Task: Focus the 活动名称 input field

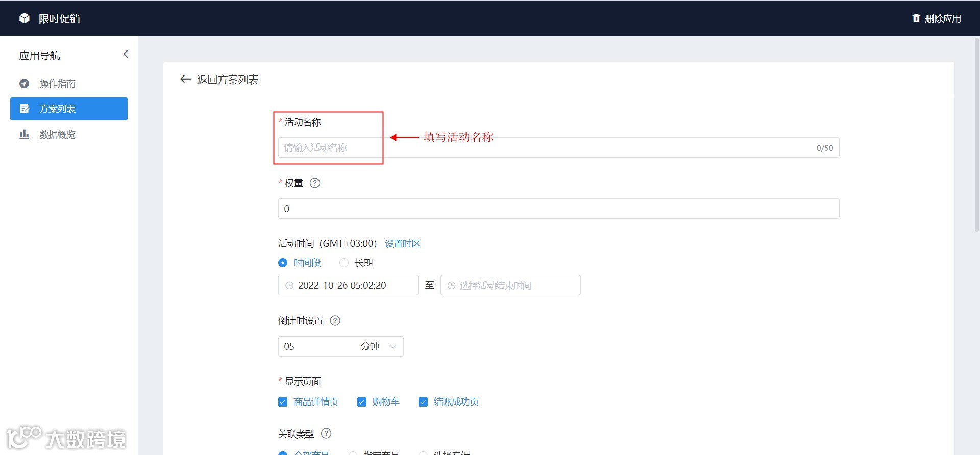Action: click(x=558, y=147)
